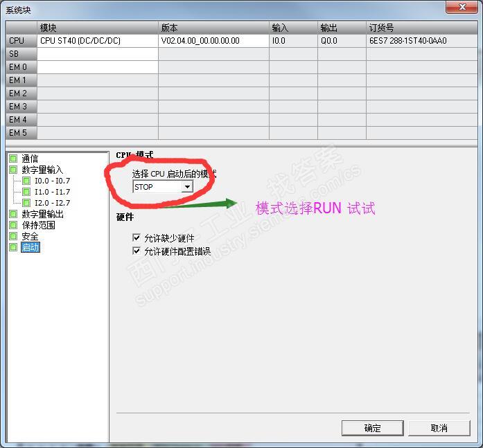Image resolution: width=483 pixels, height=448 pixels.
Task: Select 安全 in the settings tree
Action: point(30,236)
